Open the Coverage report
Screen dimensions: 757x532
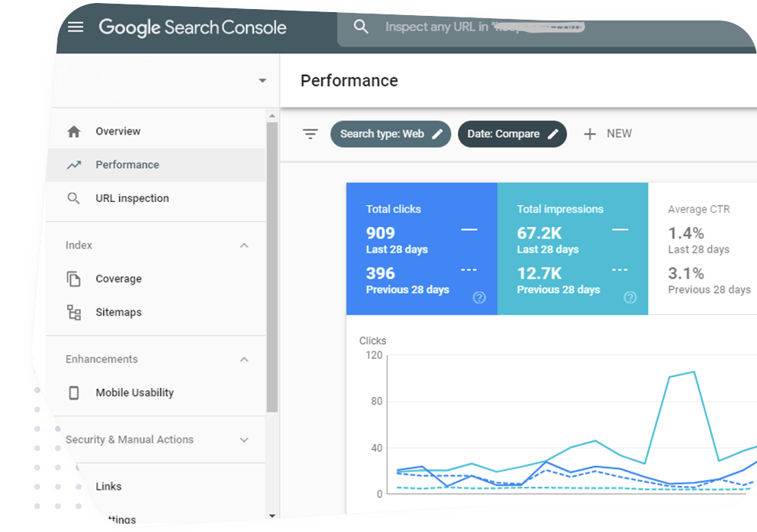pyautogui.click(x=155, y=279)
